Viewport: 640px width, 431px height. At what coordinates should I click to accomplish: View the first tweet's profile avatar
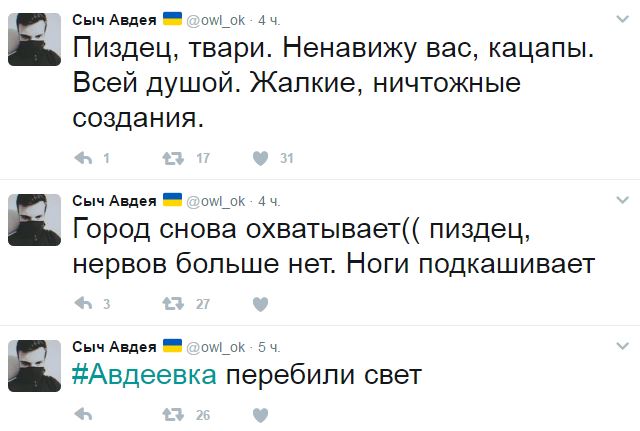pyautogui.click(x=35, y=39)
